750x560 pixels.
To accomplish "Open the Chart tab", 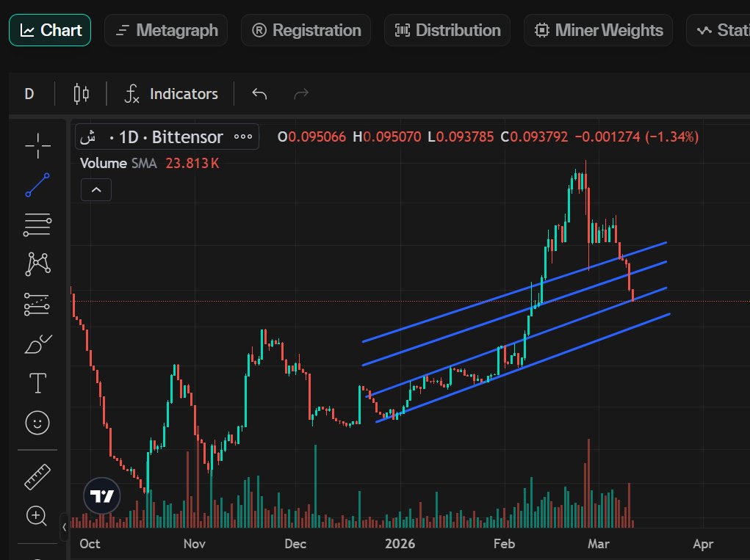I will point(50,30).
